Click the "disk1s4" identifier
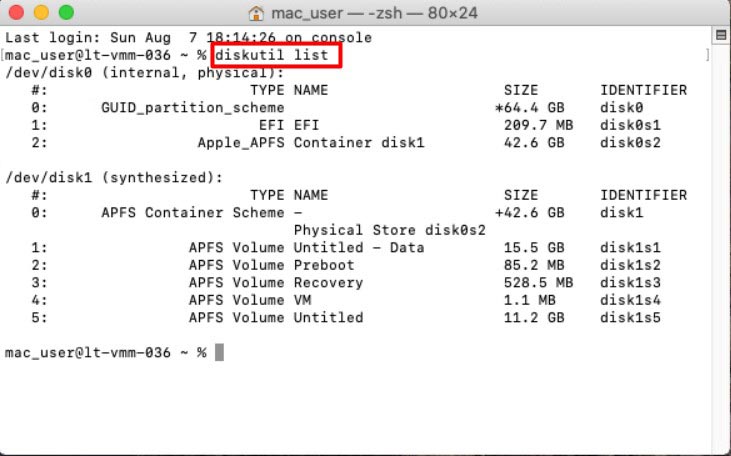This screenshot has width=731, height=456. (630, 300)
